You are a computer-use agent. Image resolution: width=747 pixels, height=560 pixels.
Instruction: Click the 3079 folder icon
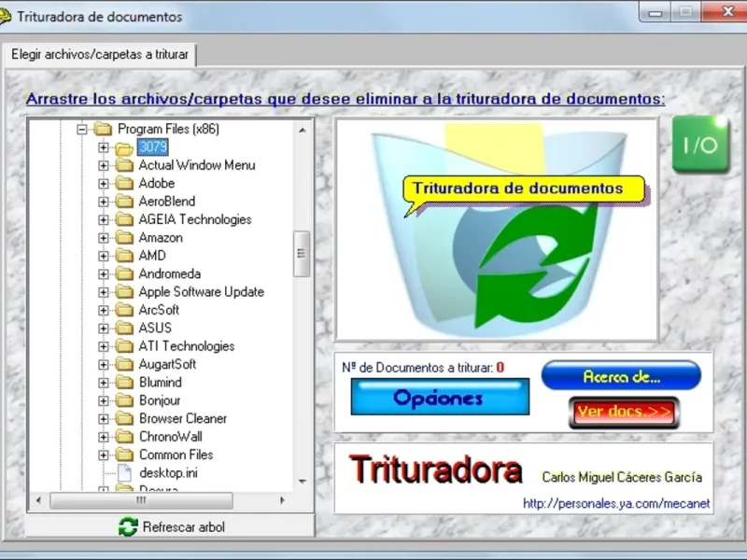click(x=124, y=148)
